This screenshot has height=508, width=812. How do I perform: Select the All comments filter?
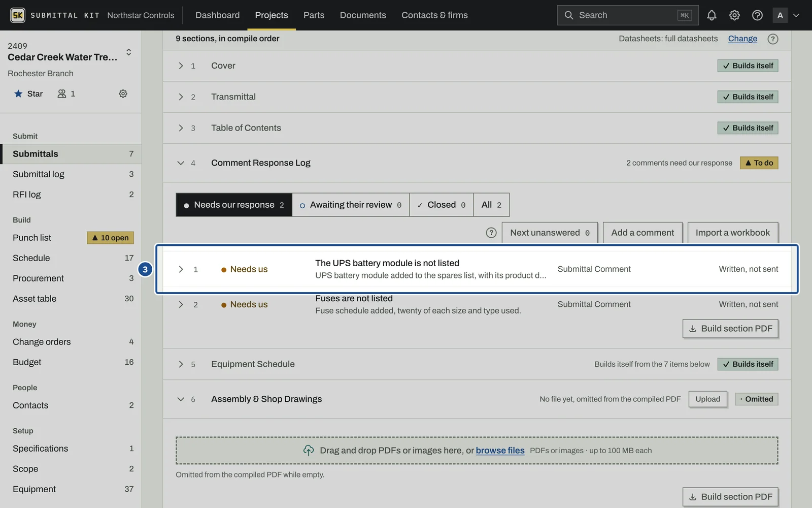pos(491,205)
